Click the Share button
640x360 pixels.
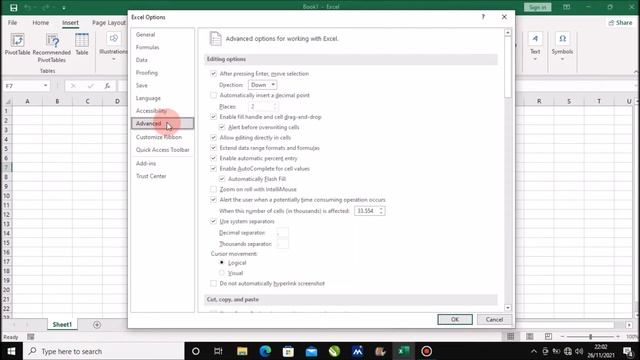coord(620,23)
